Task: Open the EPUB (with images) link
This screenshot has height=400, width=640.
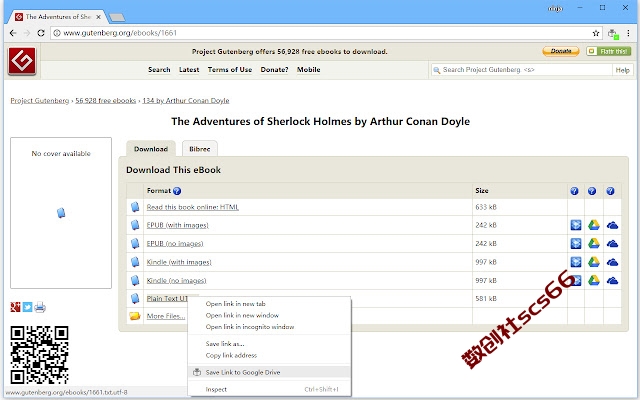Action: (x=178, y=225)
